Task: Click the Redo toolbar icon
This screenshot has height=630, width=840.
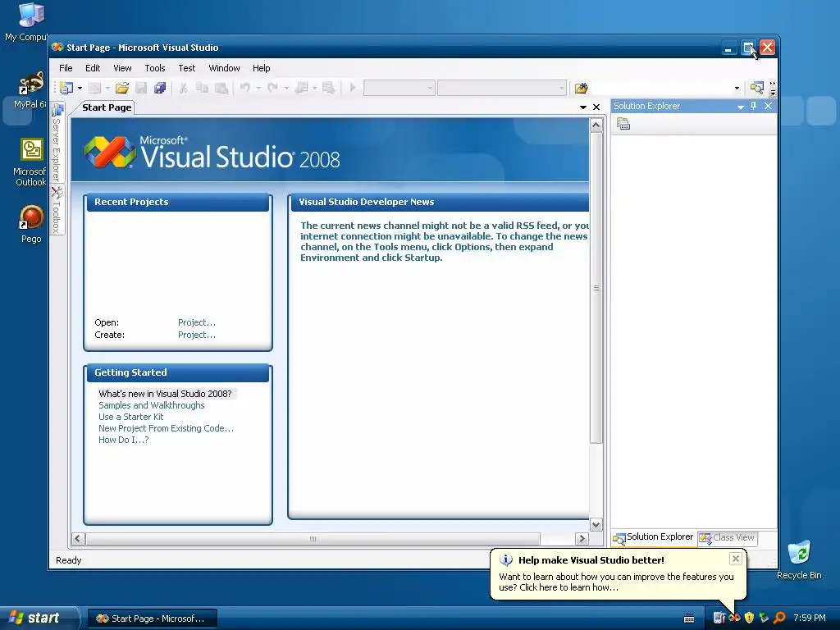Action: pyautogui.click(x=272, y=88)
